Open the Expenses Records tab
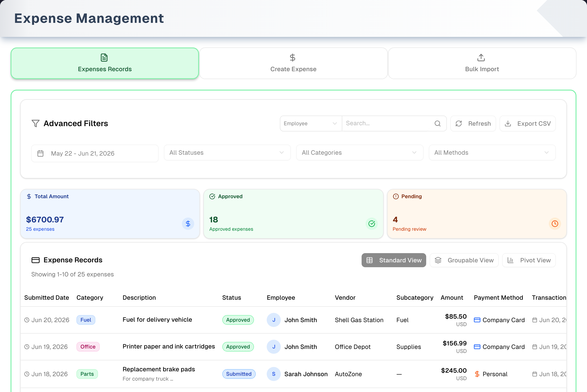Image resolution: width=587 pixels, height=392 pixels. tap(105, 63)
